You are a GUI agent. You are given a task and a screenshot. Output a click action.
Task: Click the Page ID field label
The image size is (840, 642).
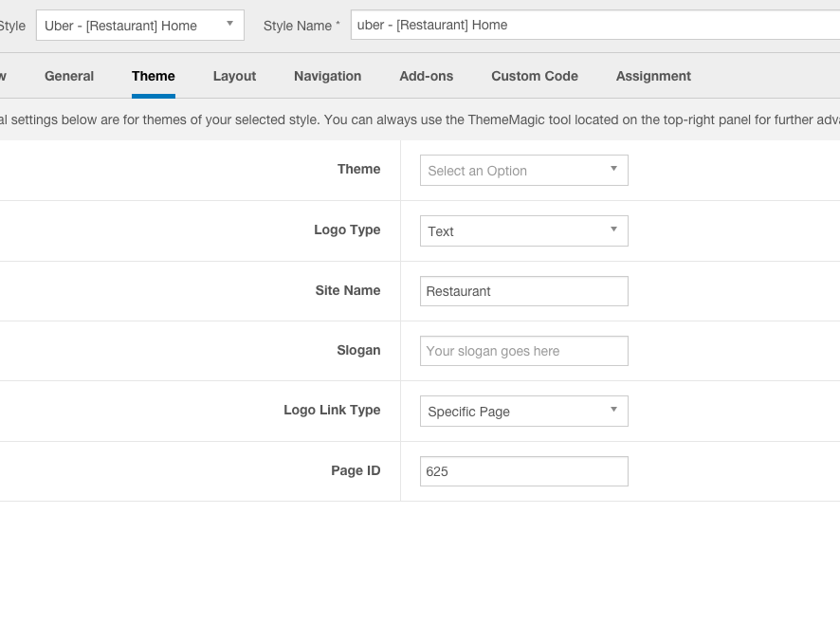[x=356, y=471]
